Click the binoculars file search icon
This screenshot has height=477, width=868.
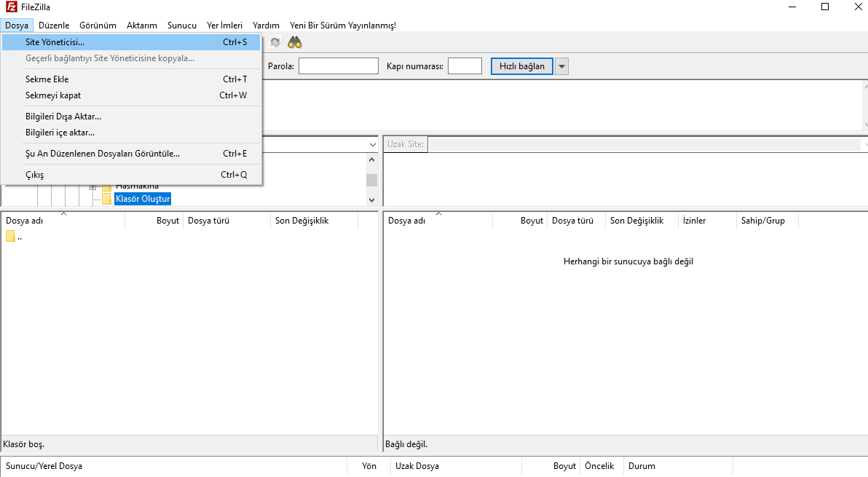pyautogui.click(x=294, y=43)
